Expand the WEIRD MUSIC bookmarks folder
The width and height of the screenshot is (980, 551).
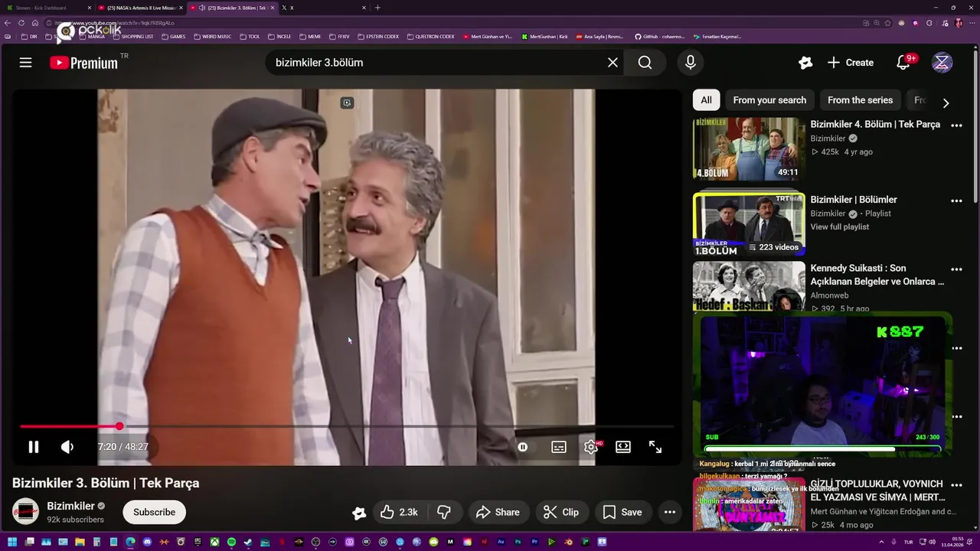[212, 36]
